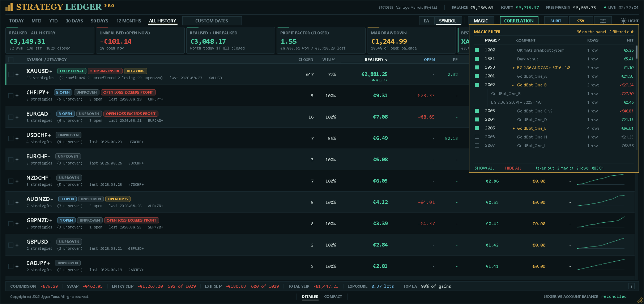Sort magic filter by MAGIC column

coord(492,40)
